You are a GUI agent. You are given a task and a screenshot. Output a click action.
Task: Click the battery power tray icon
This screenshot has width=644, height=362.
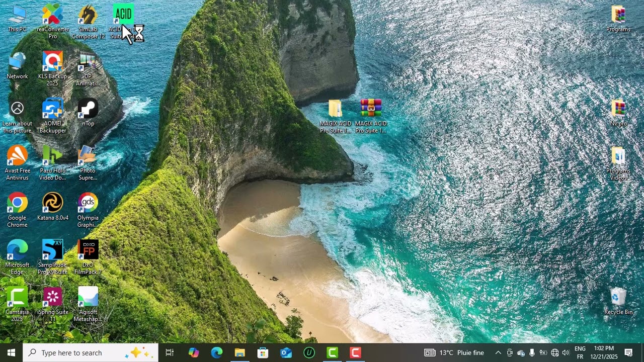click(543, 352)
